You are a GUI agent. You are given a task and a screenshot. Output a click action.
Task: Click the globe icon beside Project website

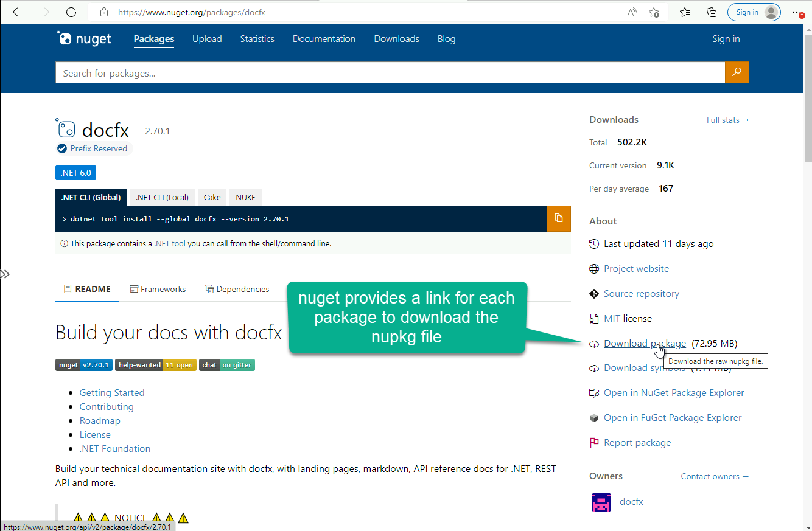594,269
